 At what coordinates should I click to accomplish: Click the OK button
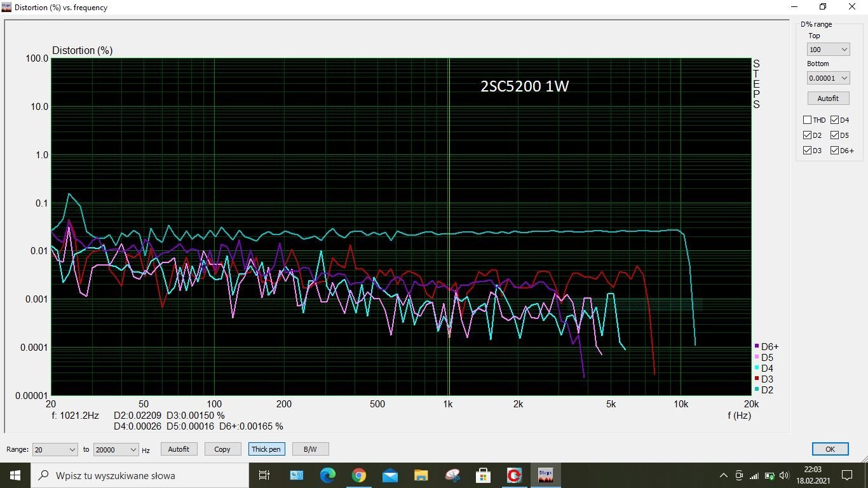tap(830, 449)
